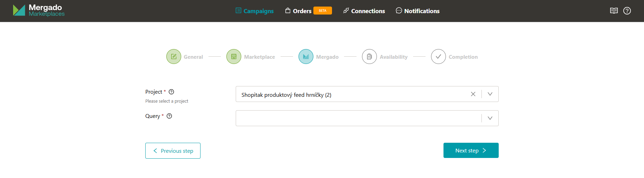Open the documentation book icon
The image size is (644, 178).
click(x=614, y=11)
